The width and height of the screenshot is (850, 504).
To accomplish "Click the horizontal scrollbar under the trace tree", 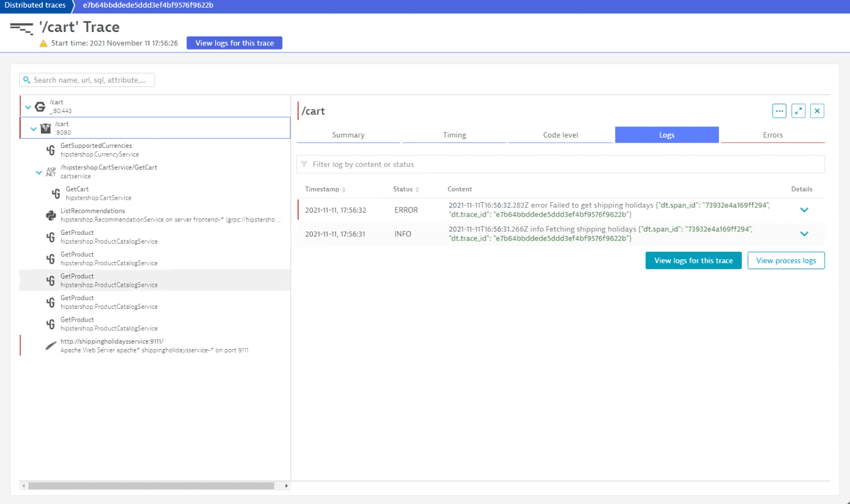I will (x=151, y=485).
